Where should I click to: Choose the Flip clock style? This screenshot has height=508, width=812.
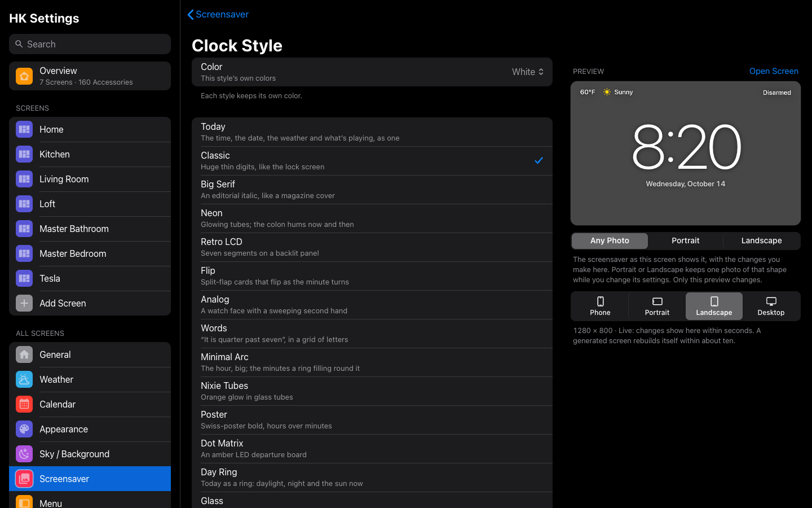point(372,276)
